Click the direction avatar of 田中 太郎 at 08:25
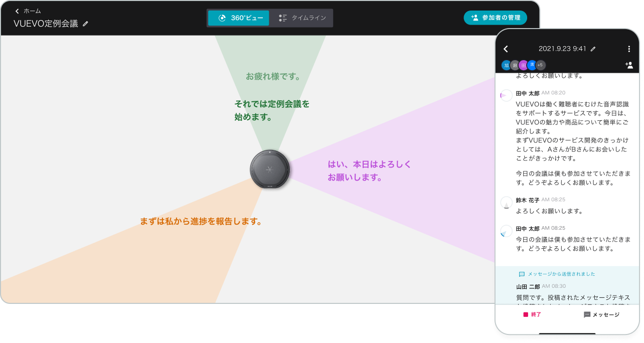 506,231
